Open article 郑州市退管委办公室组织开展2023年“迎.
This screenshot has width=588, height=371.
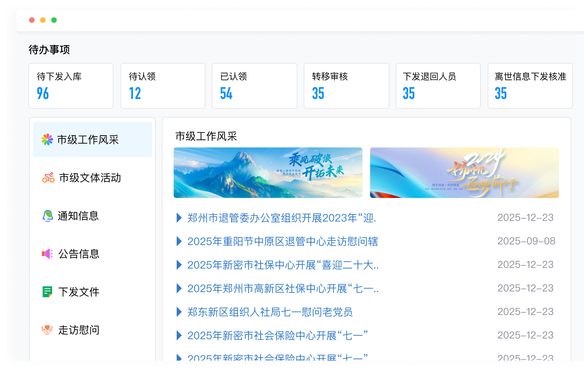tap(281, 218)
